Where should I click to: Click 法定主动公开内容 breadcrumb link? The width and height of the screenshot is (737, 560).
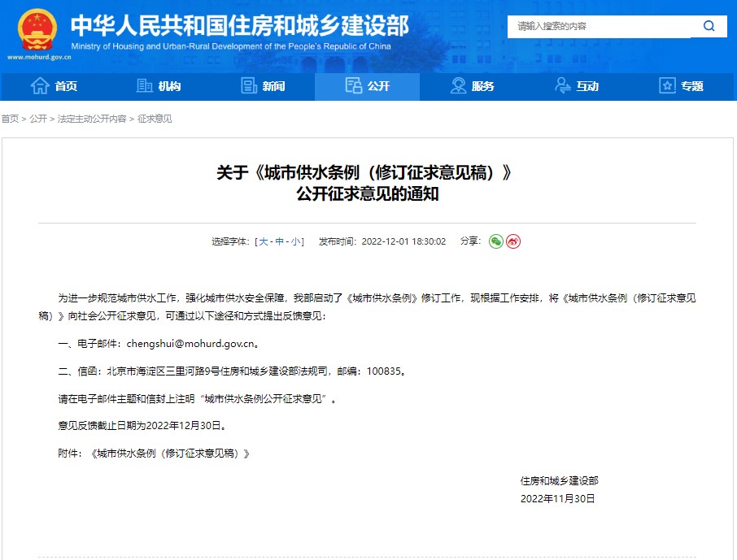[x=92, y=119]
